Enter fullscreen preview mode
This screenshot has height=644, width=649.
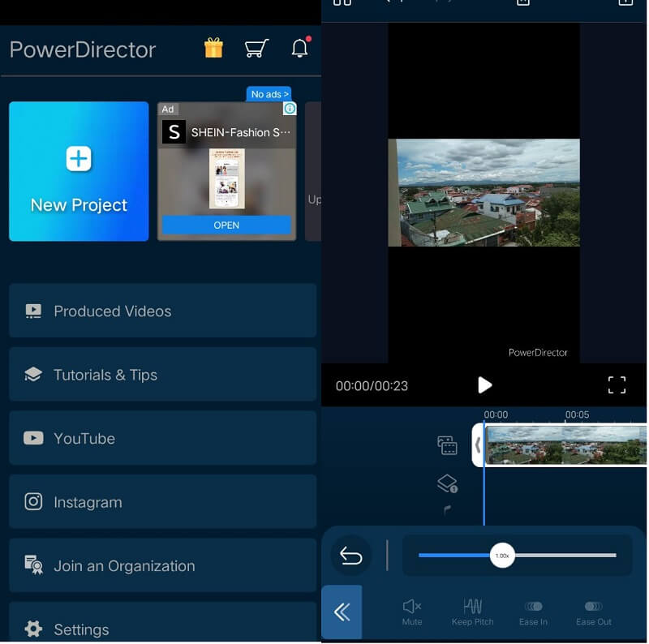[x=617, y=385]
